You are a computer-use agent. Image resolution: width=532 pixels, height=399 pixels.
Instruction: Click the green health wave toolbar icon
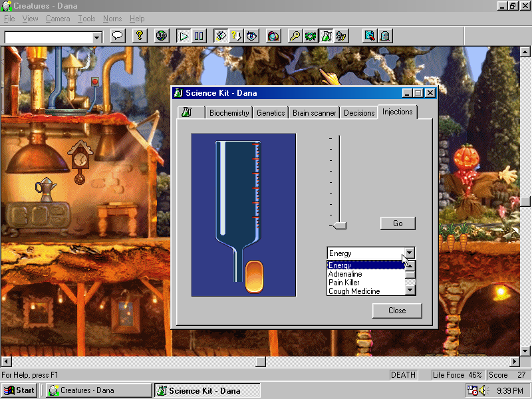click(x=310, y=36)
